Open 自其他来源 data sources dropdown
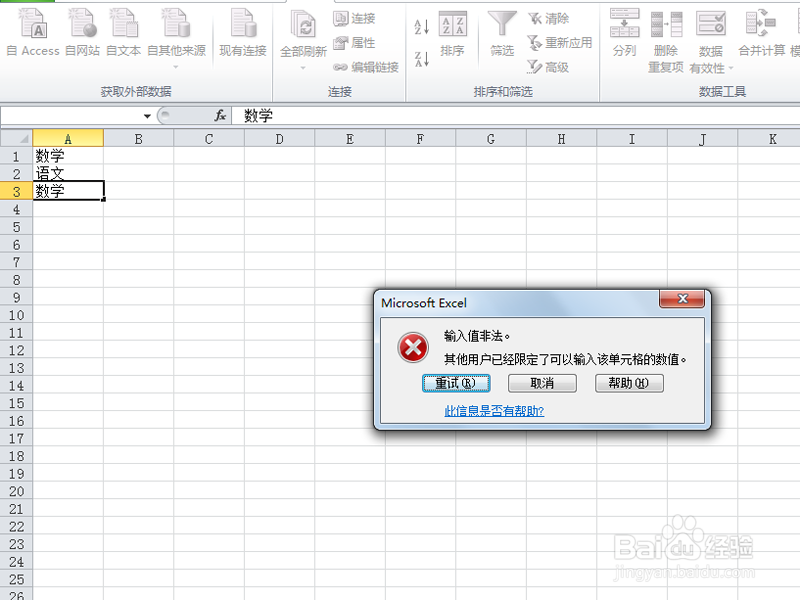 pos(177,38)
